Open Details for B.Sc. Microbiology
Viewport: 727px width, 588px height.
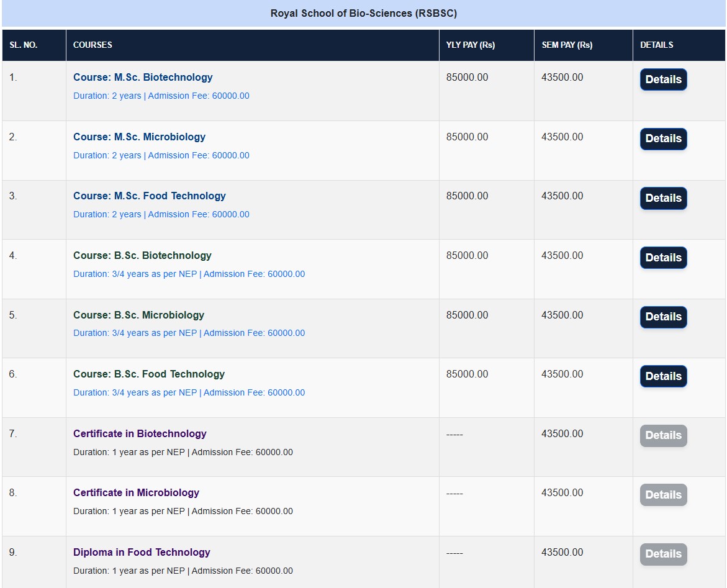click(x=663, y=317)
